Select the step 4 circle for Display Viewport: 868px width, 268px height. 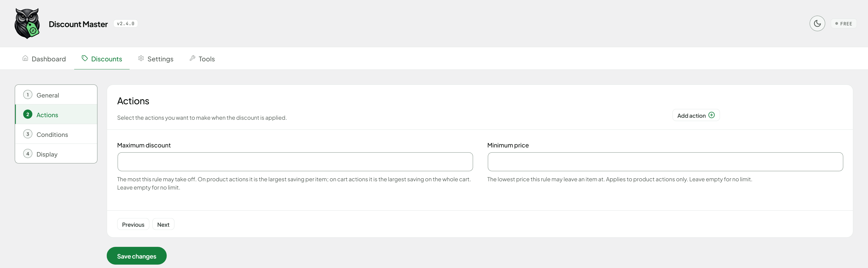pos(28,154)
